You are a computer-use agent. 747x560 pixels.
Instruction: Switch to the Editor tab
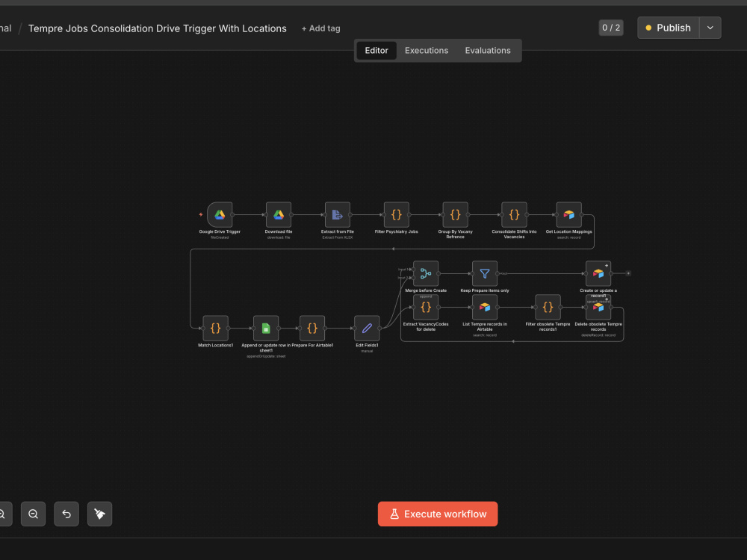(376, 51)
